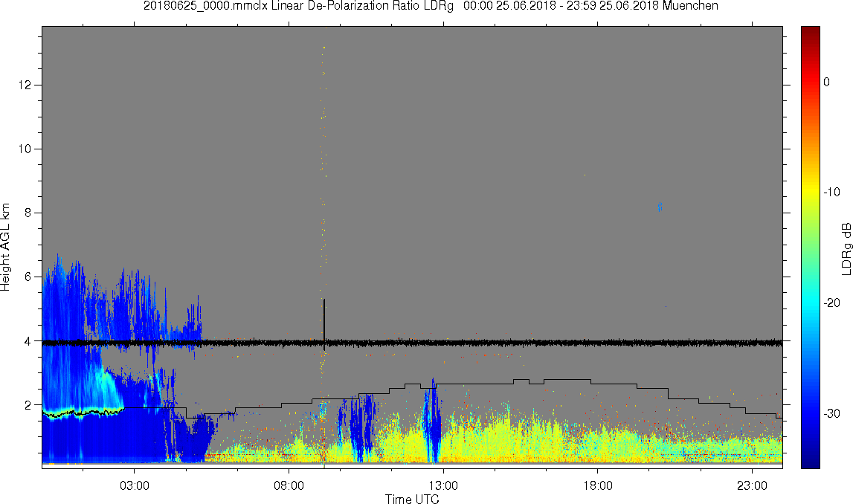Click the height axis label '2'
The height and width of the screenshot is (504, 853).
29,405
